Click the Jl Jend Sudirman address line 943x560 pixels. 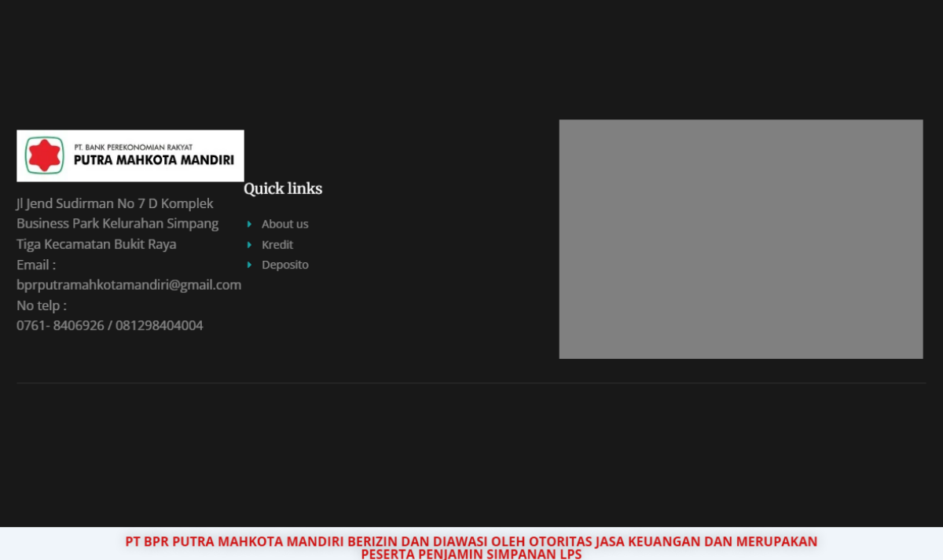click(x=115, y=204)
